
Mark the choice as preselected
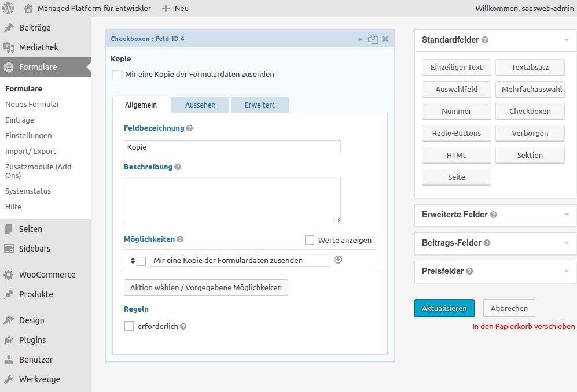[x=141, y=261]
